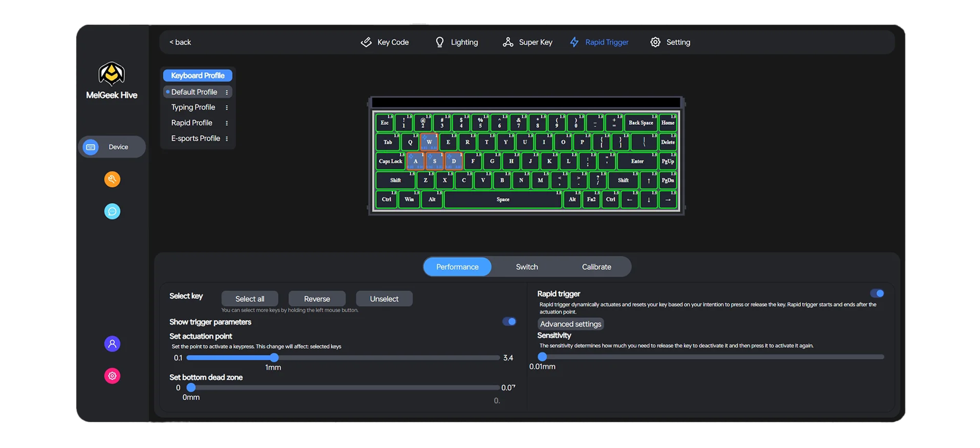Image resolution: width=980 pixels, height=448 pixels.
Task: Click the MelGeek Hive logo
Action: pos(112,74)
